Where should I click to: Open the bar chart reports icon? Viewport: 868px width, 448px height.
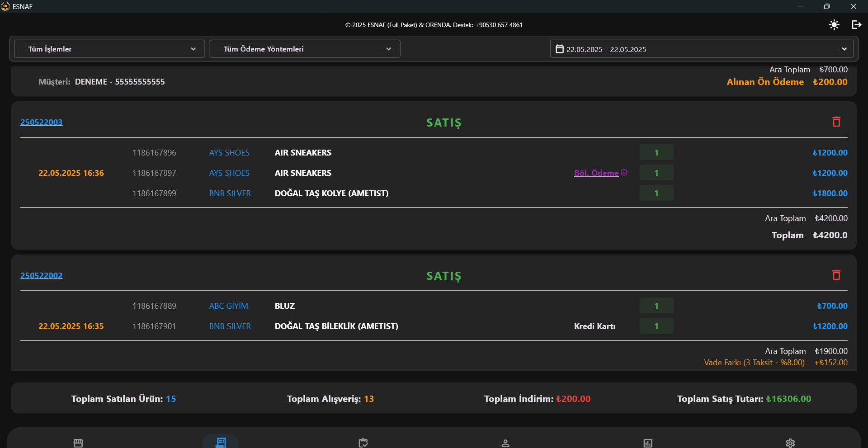point(648,443)
